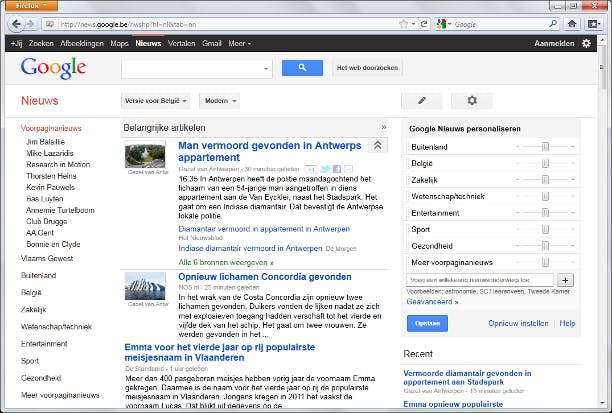612x413 pixels.
Task: Select Research in Motion topic in sidebar
Action: (58, 164)
